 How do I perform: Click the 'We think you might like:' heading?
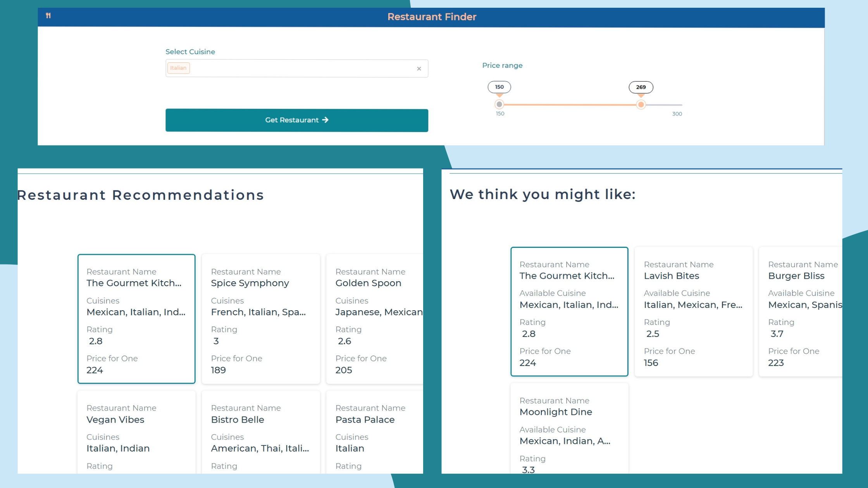542,194
